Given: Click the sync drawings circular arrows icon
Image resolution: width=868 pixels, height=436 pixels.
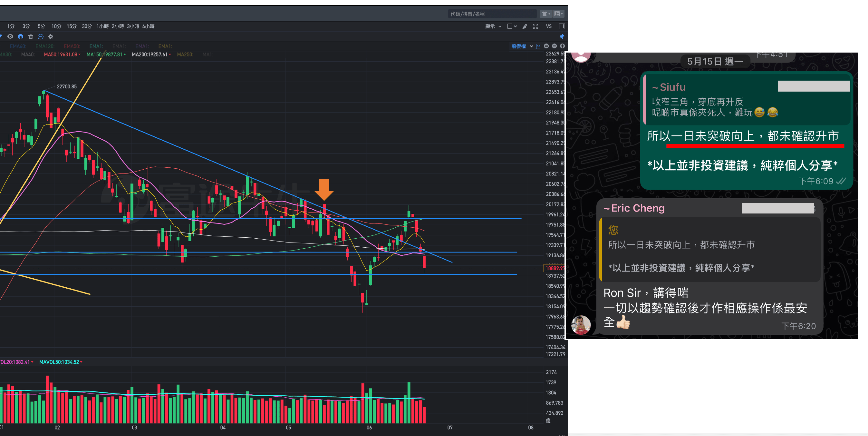Looking at the screenshot, I should (41, 37).
